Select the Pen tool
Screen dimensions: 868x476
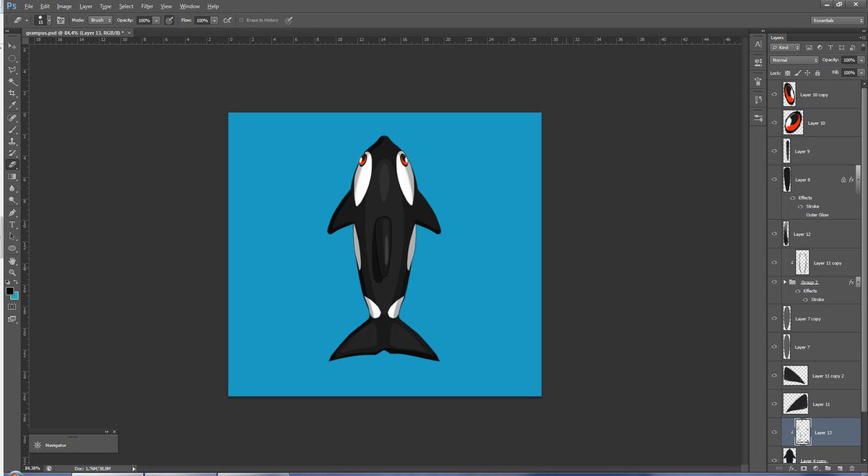[12, 213]
